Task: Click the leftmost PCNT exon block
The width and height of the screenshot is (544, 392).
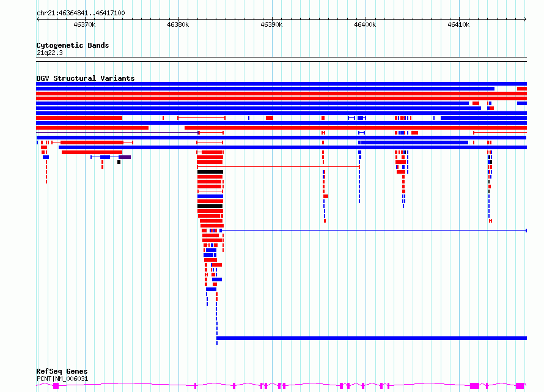Action: pos(56,386)
